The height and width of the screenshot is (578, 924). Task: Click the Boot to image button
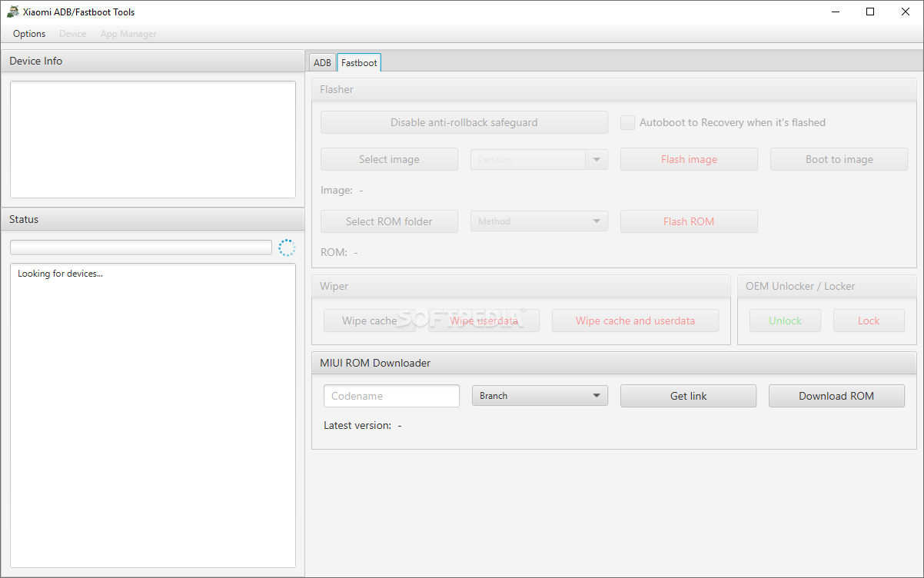point(839,159)
